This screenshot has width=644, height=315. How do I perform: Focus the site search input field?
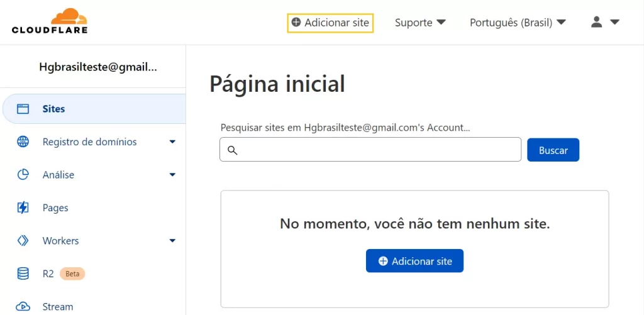pyautogui.click(x=377, y=150)
